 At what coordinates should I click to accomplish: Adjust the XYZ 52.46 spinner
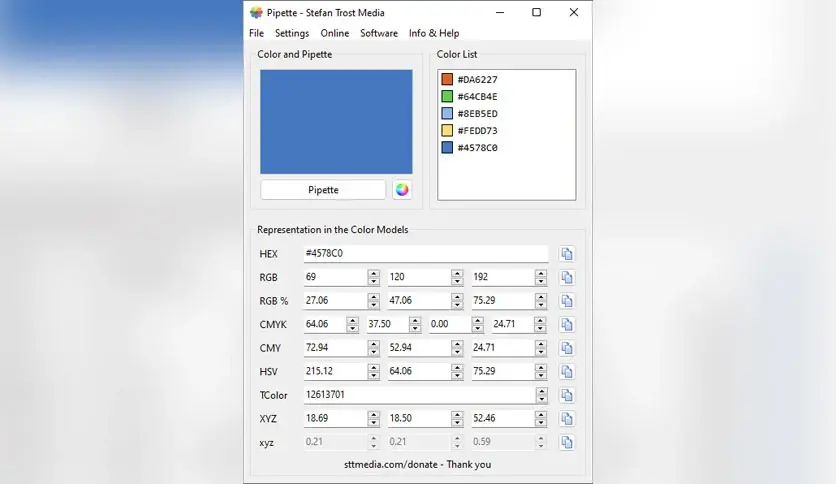pyautogui.click(x=541, y=418)
